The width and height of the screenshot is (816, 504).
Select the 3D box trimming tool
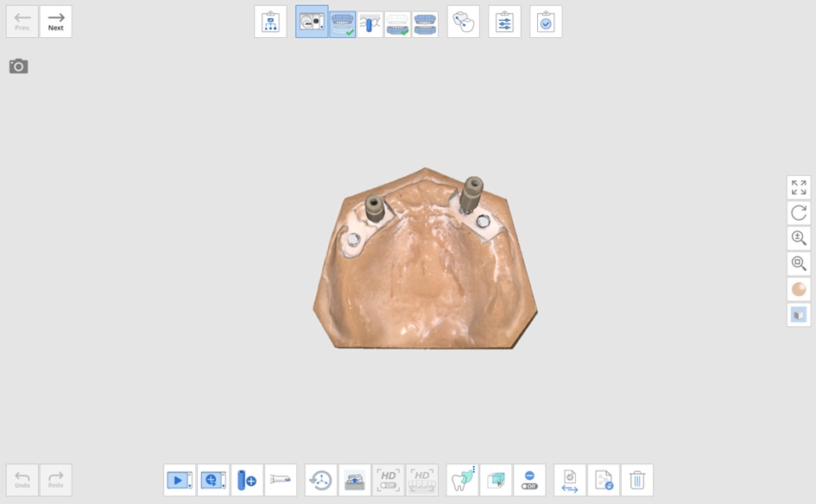[x=496, y=480]
